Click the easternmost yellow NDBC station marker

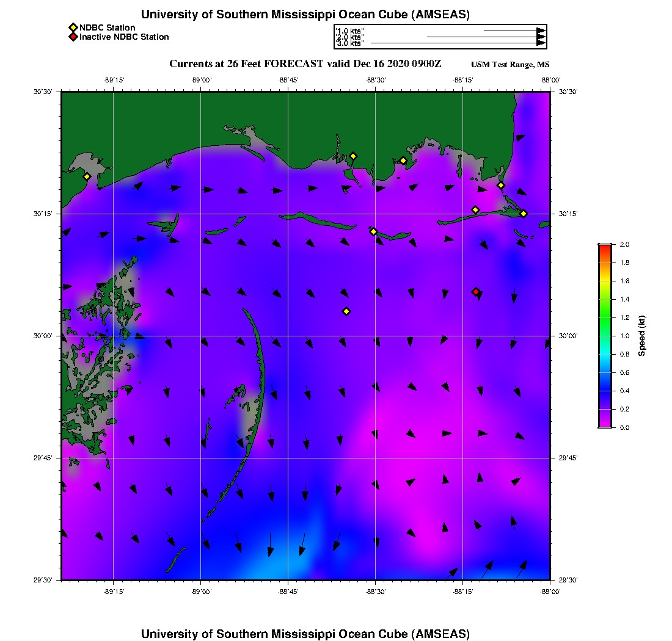[524, 213]
